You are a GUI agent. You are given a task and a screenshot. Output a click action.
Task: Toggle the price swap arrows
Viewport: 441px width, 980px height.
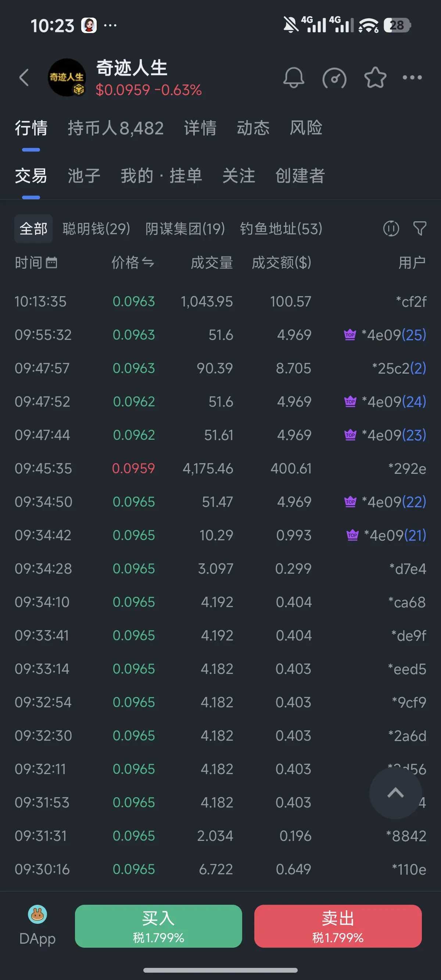(148, 262)
